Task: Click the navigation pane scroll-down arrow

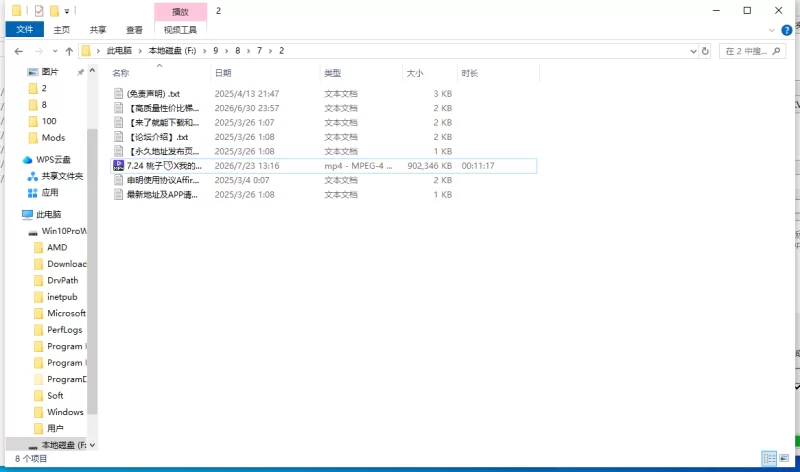Action: [x=92, y=445]
